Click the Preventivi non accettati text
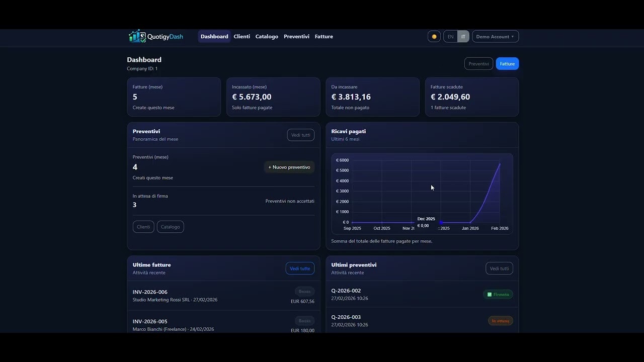The width and height of the screenshot is (644, 362). (x=290, y=201)
